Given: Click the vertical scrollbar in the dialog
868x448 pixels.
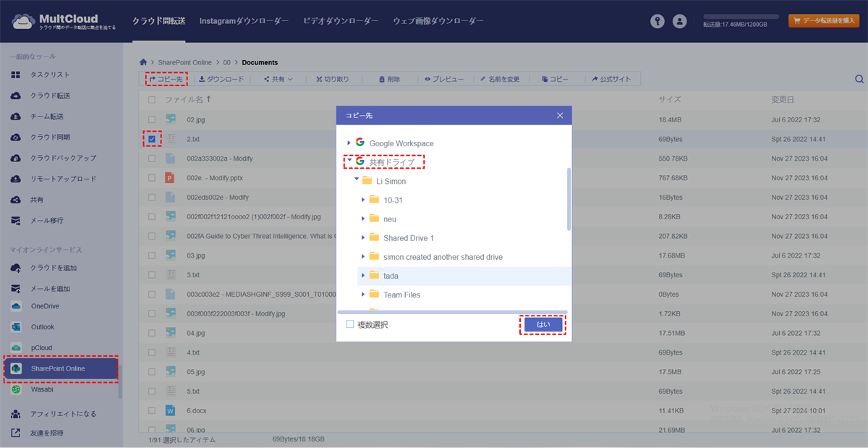Looking at the screenshot, I should point(569,199).
